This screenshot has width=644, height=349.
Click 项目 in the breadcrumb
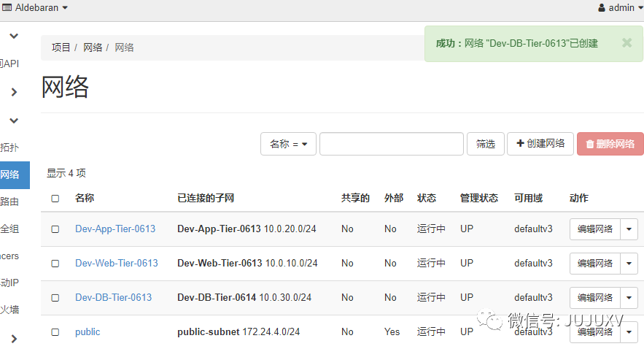(x=61, y=47)
